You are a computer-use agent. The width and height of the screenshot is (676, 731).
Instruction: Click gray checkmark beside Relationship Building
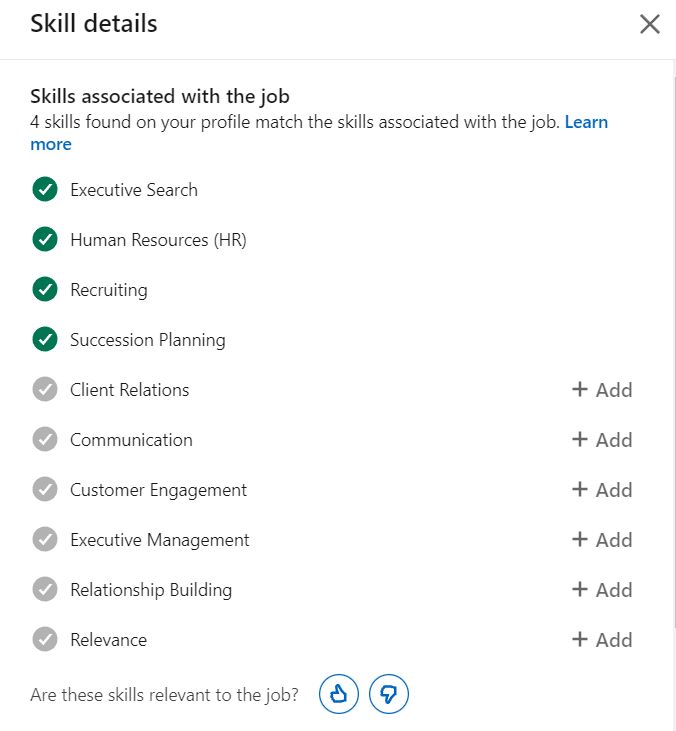pyautogui.click(x=45, y=590)
